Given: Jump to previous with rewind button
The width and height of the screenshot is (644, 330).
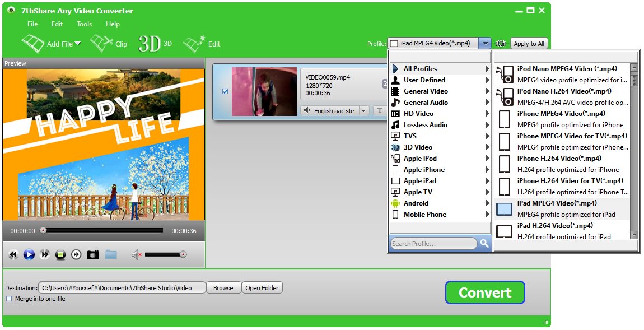Looking at the screenshot, I should (x=13, y=255).
